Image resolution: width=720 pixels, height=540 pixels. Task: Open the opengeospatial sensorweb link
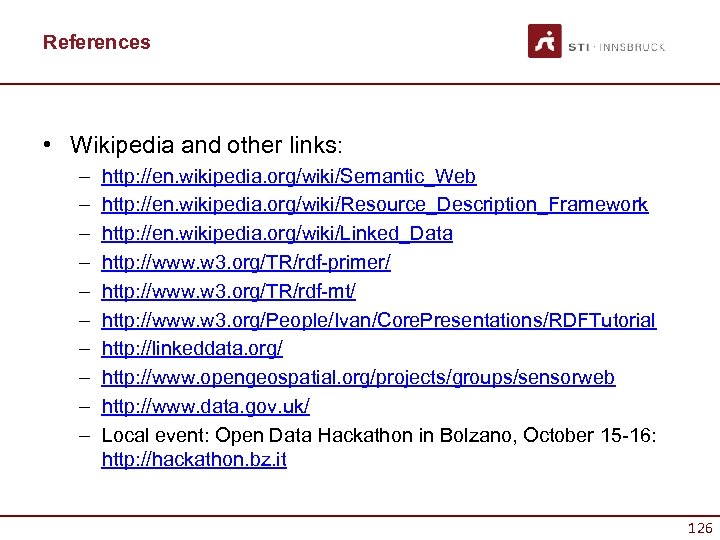point(358,377)
